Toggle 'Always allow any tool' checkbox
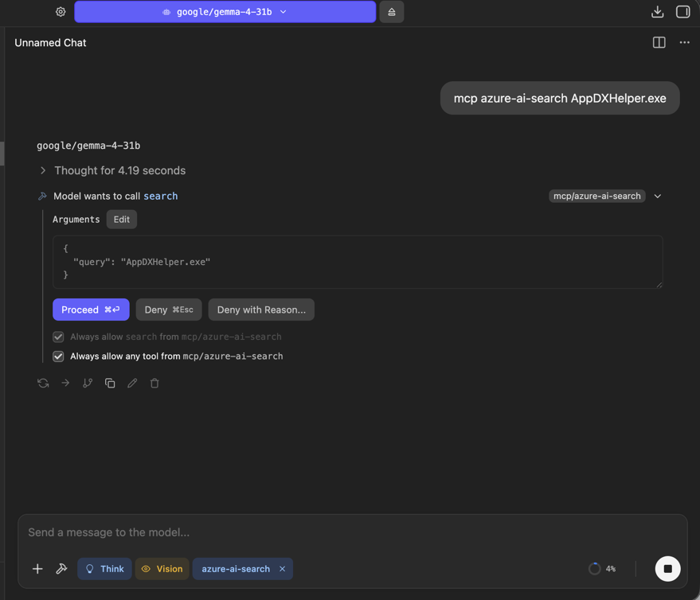 [x=58, y=356]
